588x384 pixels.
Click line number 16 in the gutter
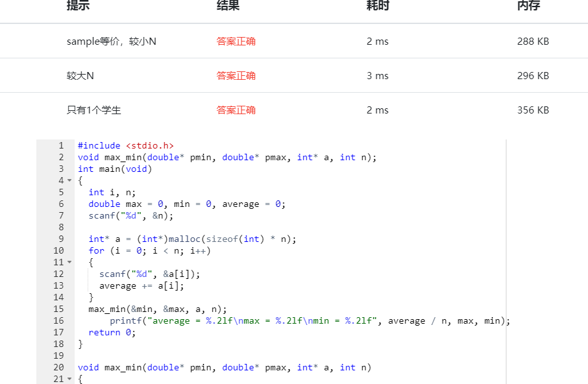coord(58,320)
